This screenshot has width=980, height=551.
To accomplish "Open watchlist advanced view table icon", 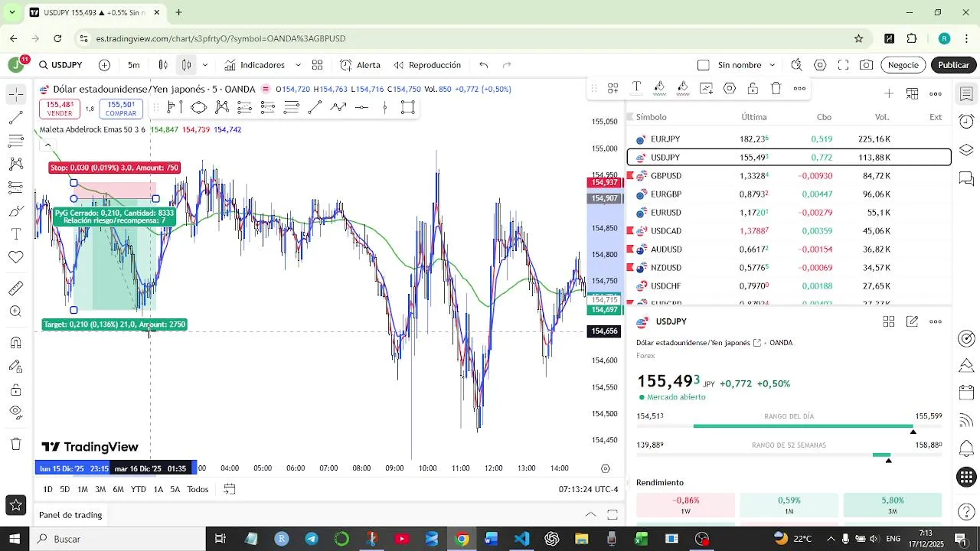I will pos(912,93).
